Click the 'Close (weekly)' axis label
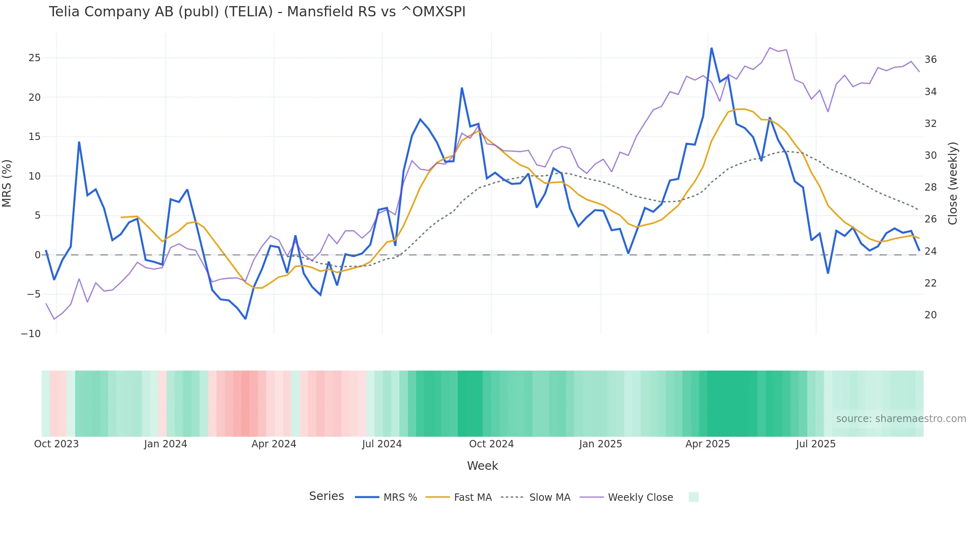The height and width of the screenshot is (551, 980). coord(953,183)
